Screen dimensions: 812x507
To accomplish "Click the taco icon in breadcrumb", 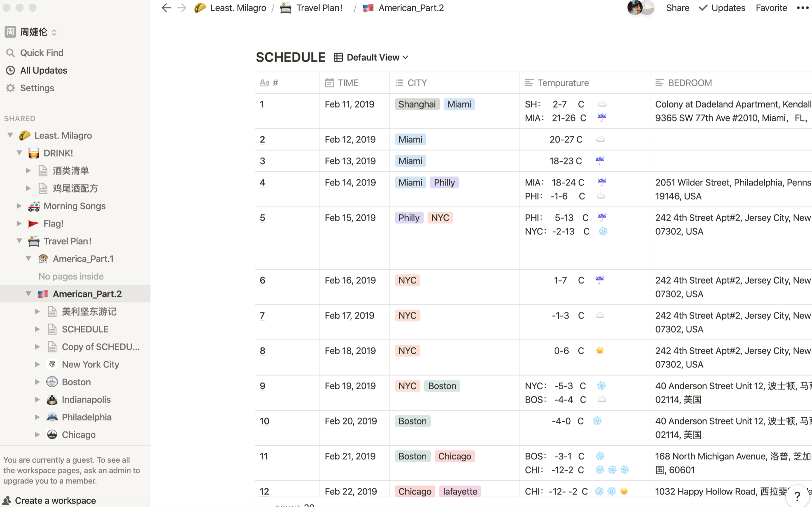I will (x=200, y=8).
